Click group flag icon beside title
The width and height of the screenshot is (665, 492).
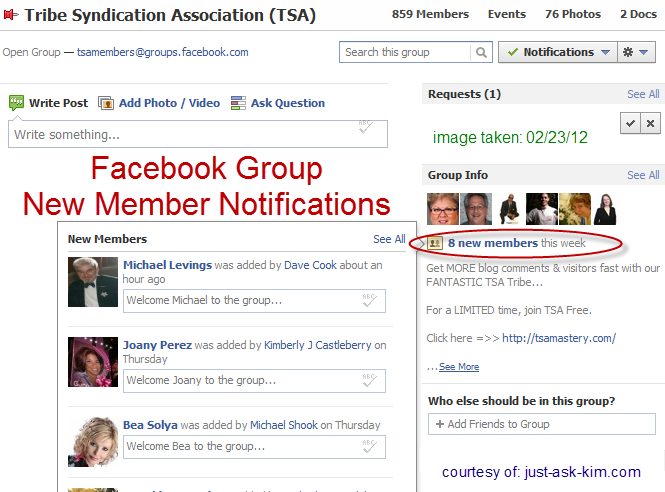tap(11, 15)
